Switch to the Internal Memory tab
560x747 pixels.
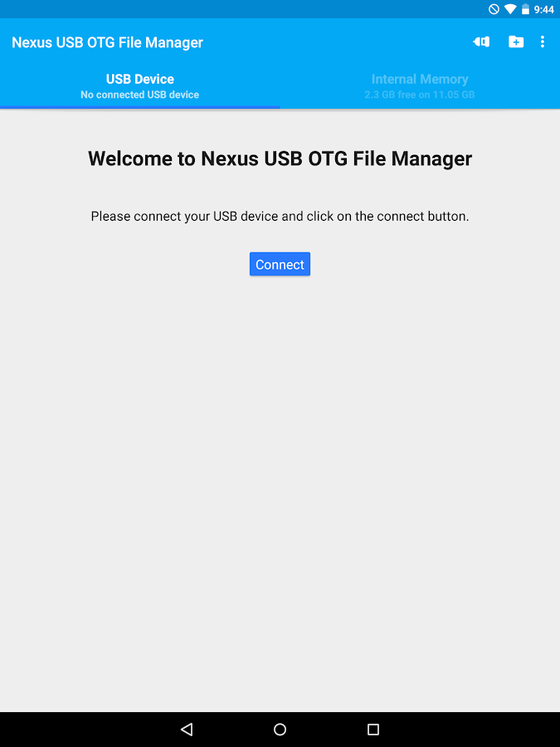coord(420,85)
